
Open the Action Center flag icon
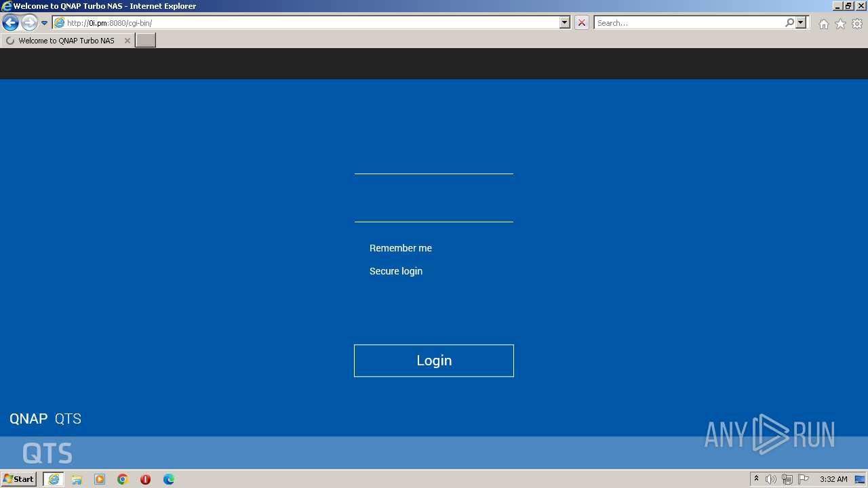coord(804,479)
